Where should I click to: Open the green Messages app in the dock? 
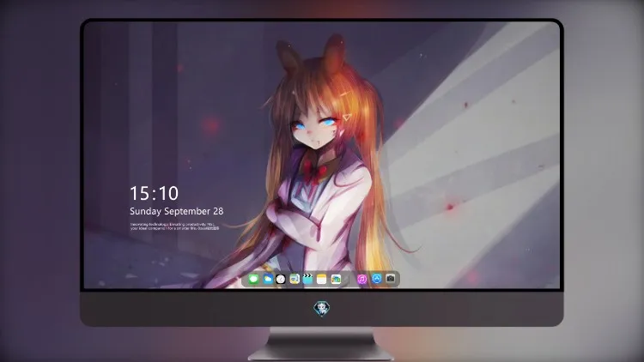pyautogui.click(x=253, y=279)
